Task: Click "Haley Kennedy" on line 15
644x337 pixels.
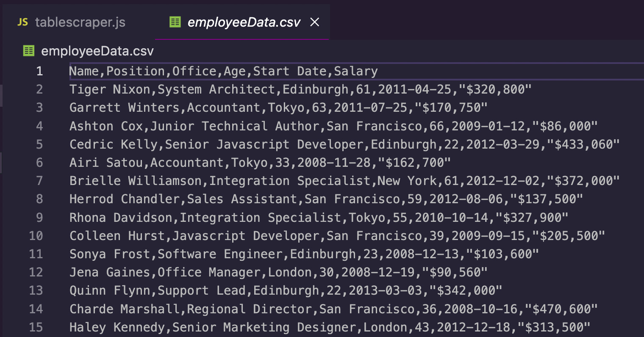Action: coord(117,327)
